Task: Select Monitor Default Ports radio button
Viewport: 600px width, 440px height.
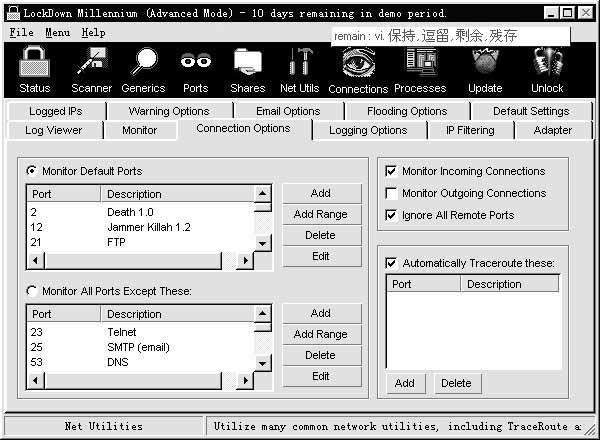Action: click(x=31, y=171)
